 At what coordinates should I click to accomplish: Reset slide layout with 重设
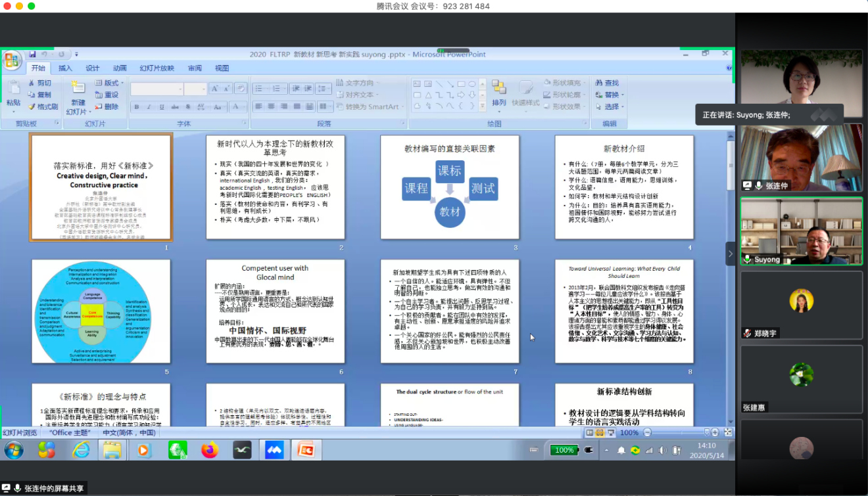pos(107,95)
